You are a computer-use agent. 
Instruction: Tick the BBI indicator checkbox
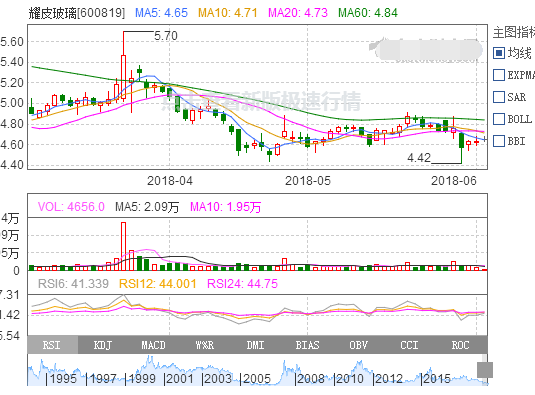(x=499, y=141)
